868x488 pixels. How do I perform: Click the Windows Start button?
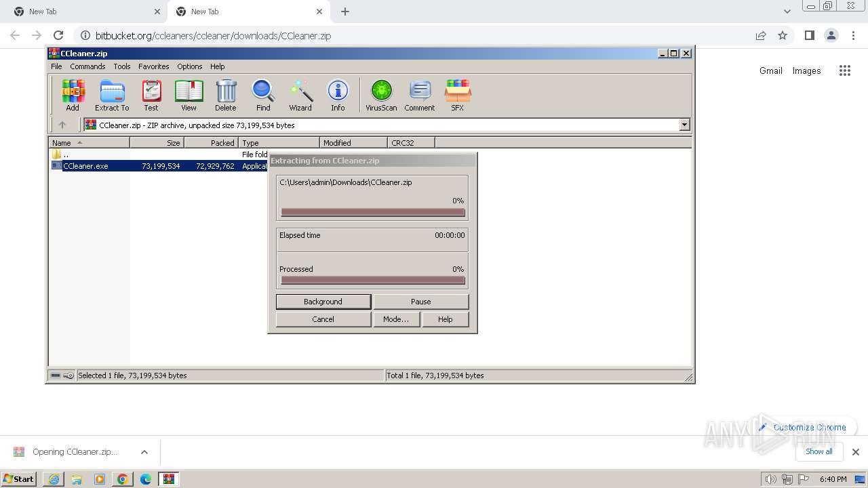coord(19,479)
